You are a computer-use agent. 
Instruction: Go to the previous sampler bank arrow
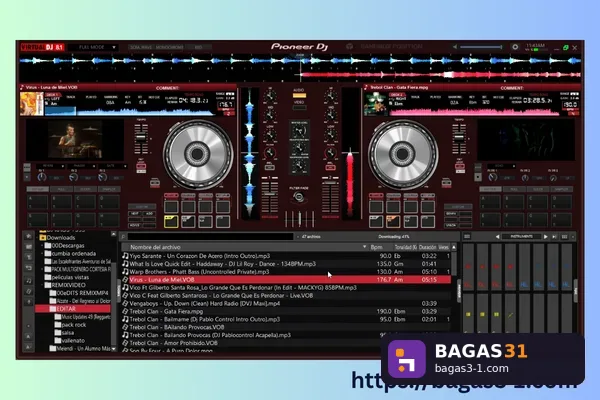[497, 237]
